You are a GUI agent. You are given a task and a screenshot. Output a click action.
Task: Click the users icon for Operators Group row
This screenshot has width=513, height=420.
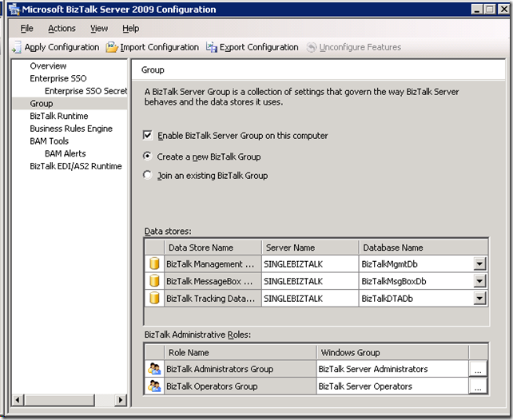pos(154,386)
